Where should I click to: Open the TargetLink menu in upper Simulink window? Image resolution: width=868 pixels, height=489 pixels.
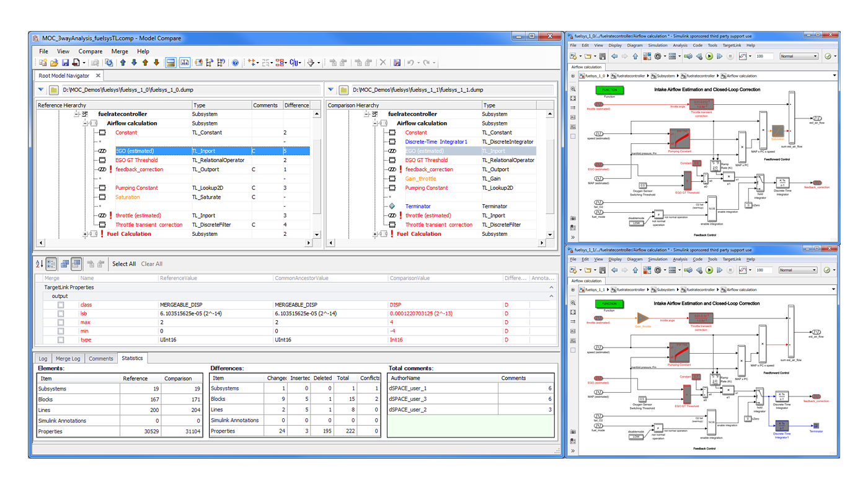732,45
